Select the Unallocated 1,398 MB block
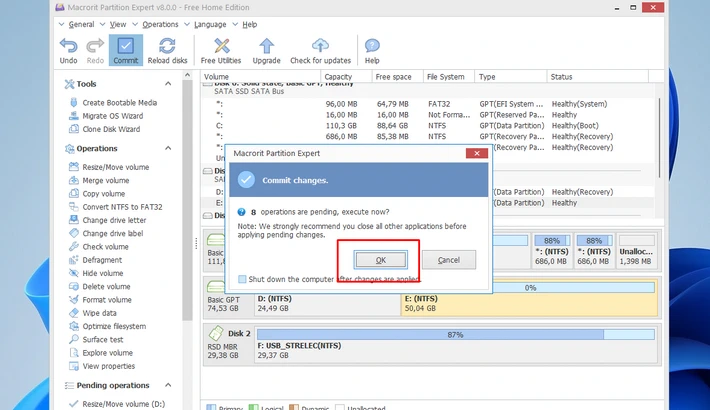This screenshot has width=710, height=410. (x=636, y=251)
